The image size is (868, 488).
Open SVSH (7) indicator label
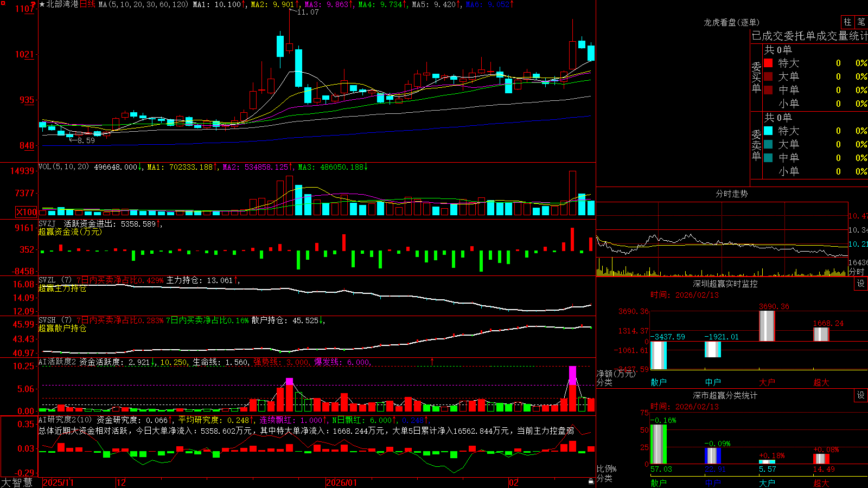point(55,320)
